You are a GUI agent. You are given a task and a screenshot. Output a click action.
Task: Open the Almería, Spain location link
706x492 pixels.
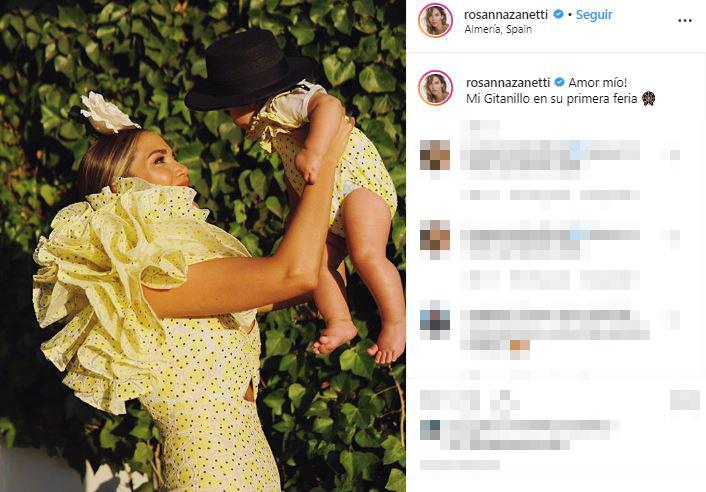498,29
